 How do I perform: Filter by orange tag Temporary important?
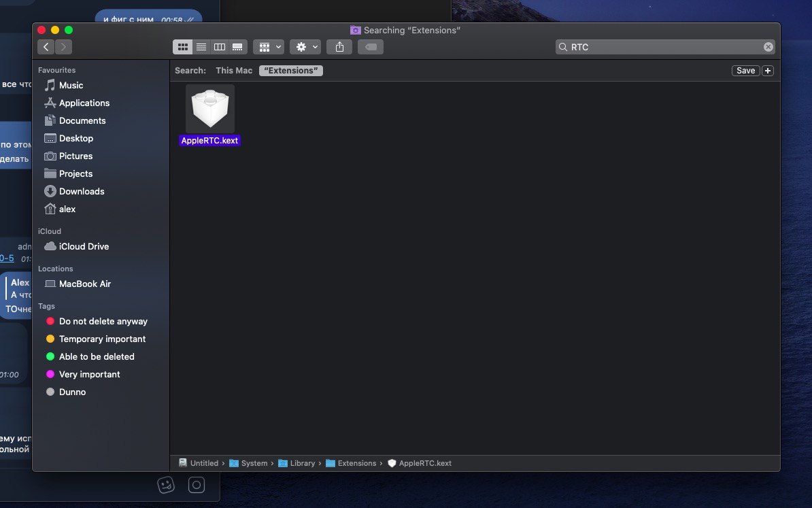tap(102, 339)
